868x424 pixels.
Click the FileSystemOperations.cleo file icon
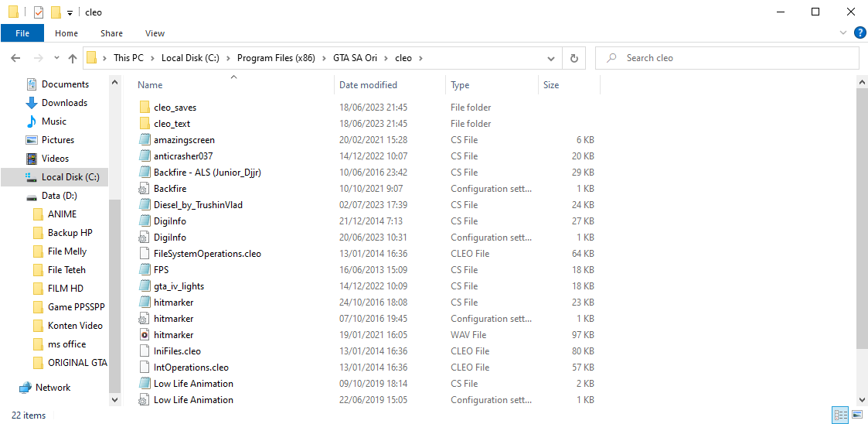pyautogui.click(x=144, y=254)
